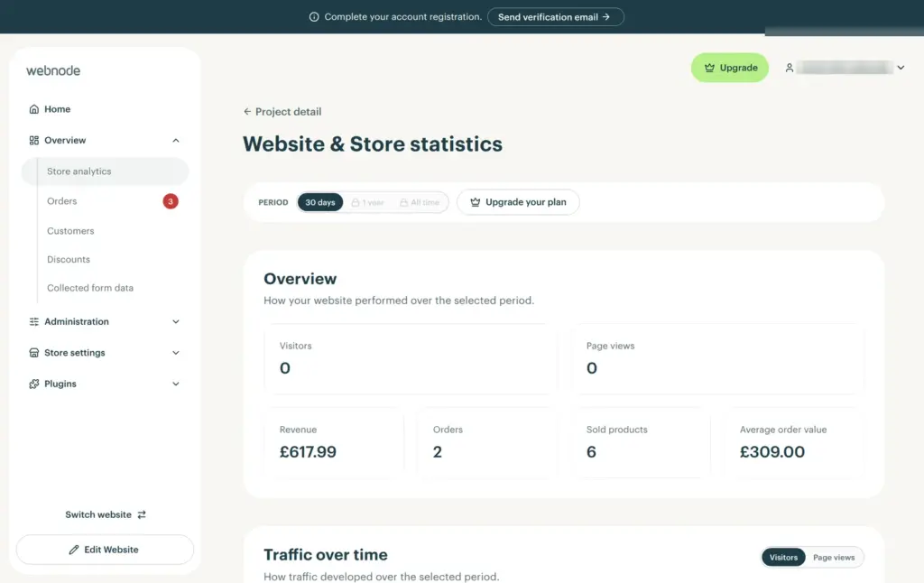
Task: Expand the Administration section chevron
Action: point(176,321)
